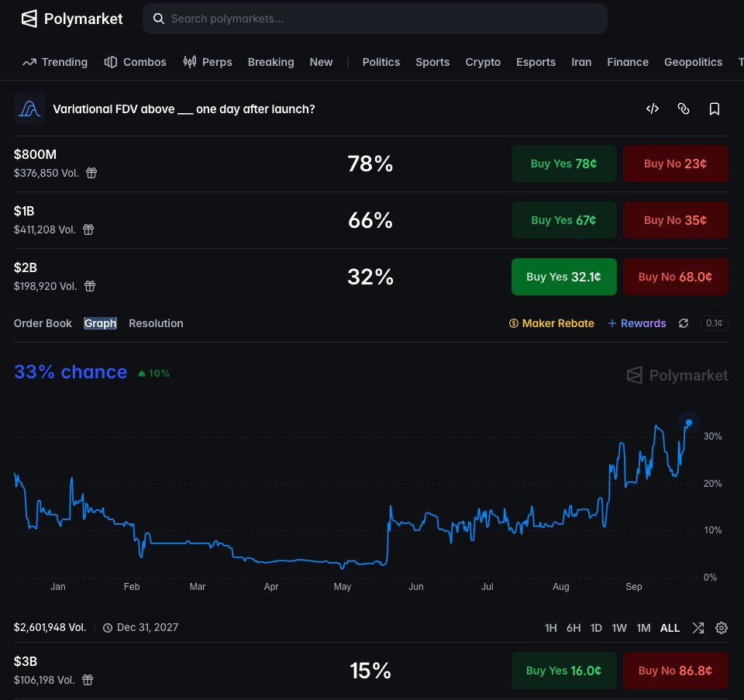Select the $2B outcome row title
This screenshot has width=744, height=700.
[x=25, y=267]
